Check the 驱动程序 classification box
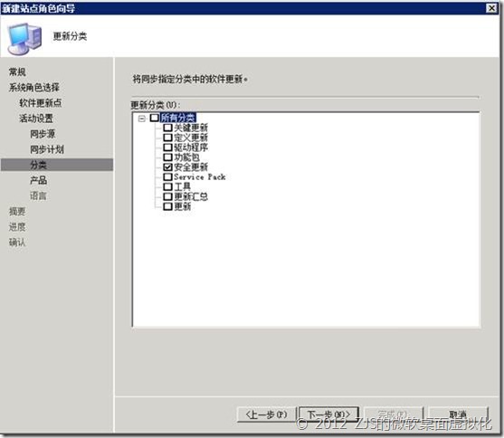Image resolution: width=504 pixels, height=438 pixels. 167,148
